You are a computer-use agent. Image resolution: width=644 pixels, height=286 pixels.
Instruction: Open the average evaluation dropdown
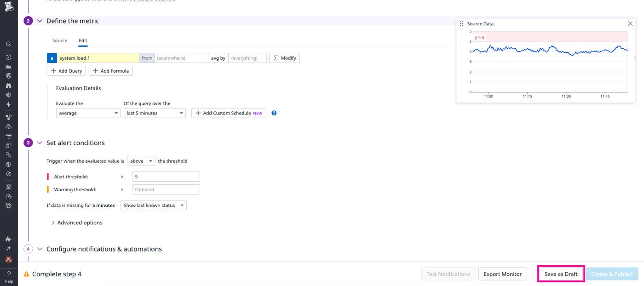[88, 113]
